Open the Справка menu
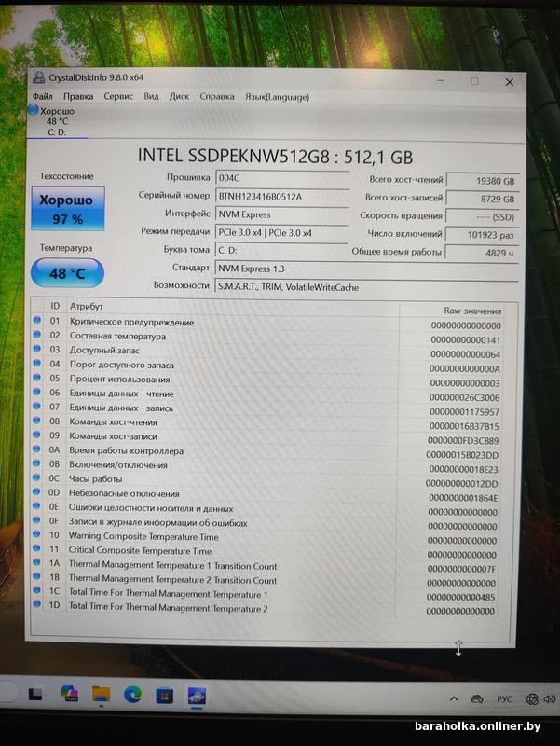Viewport: 560px width, 746px height. pyautogui.click(x=217, y=97)
